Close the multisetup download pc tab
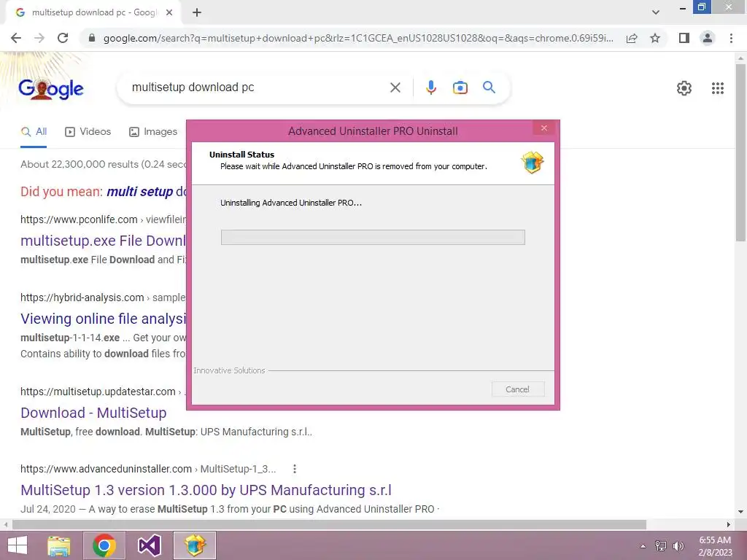This screenshot has width=747, height=560. click(169, 12)
